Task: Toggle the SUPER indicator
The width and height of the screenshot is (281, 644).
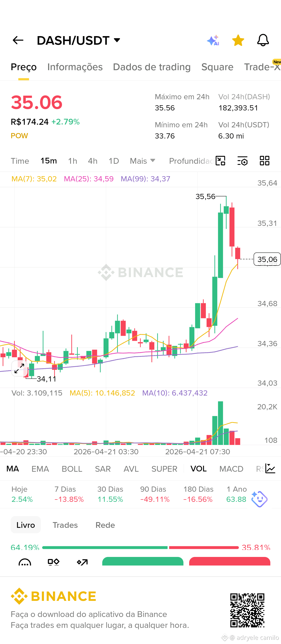Action: tap(164, 469)
